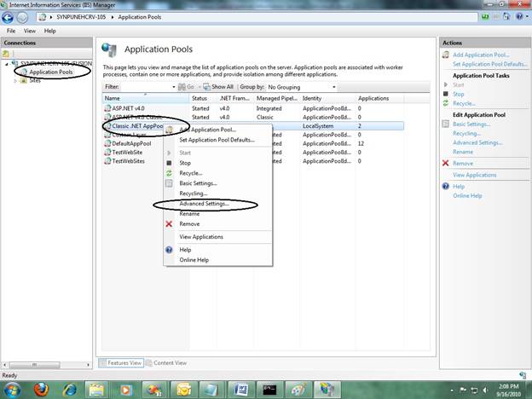
Task: Click Advanced Settings link in Actions pane
Action: point(477,142)
